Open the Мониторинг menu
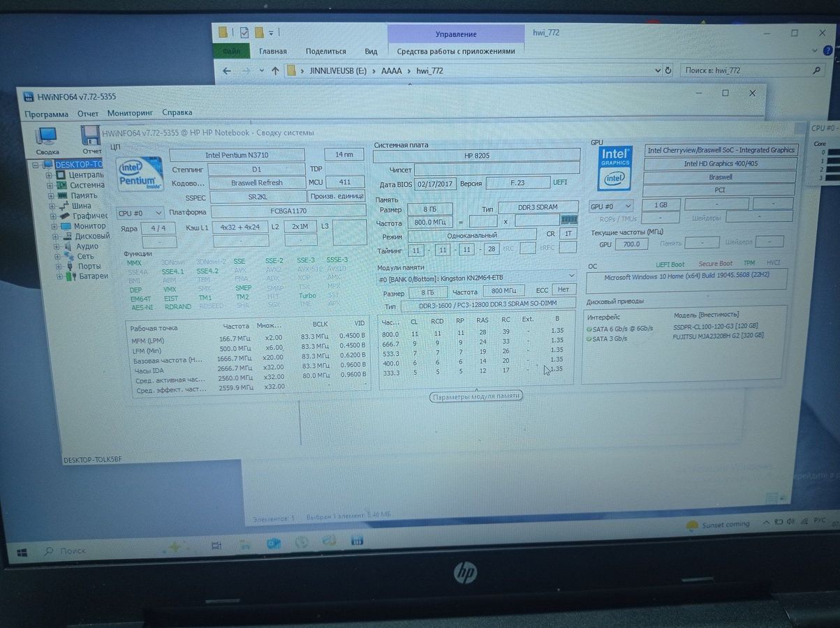 coord(130,113)
